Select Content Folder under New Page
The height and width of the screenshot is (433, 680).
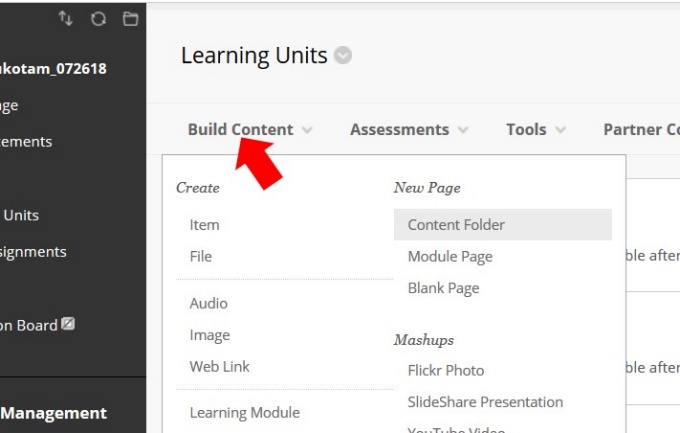(x=456, y=225)
